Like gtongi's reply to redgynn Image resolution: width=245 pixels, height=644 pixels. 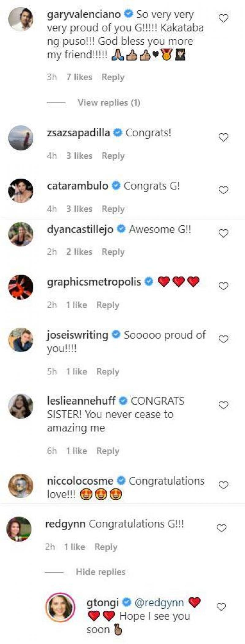pos(221,607)
